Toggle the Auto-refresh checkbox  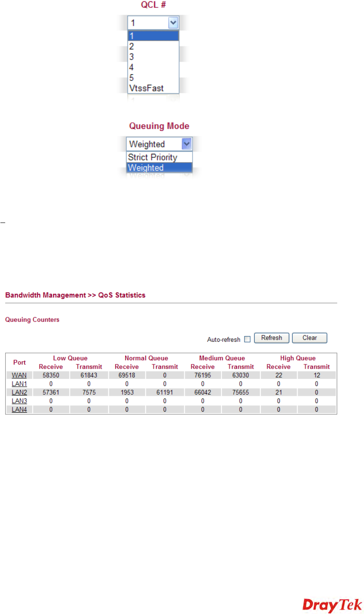pos(247,340)
